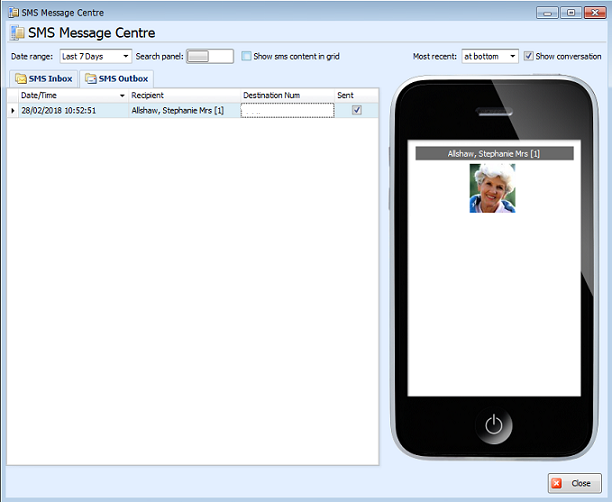The image size is (612, 502).
Task: Click the Close button
Action: point(575,482)
